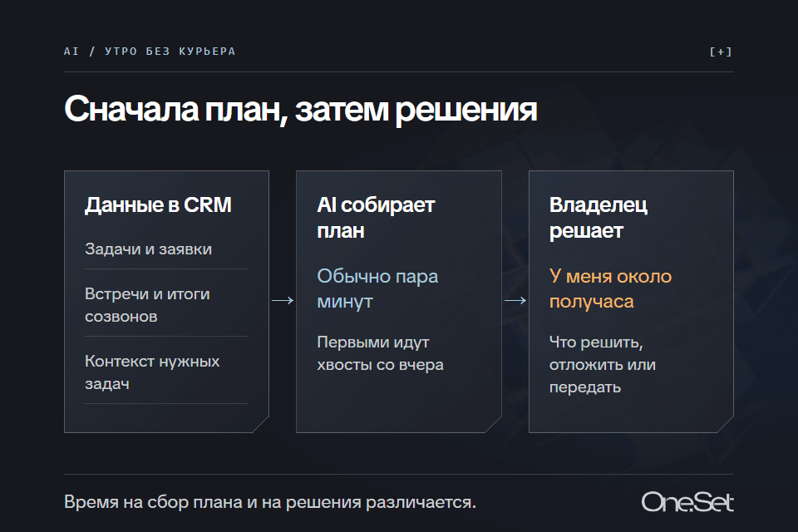Click the [+] marker in the header
798x532 pixels.
coord(721,52)
